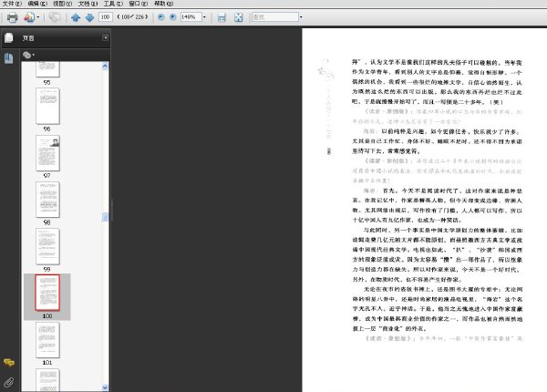
Task: Click the grayed collaboration icon in the toolbar
Action: [x=54, y=16]
